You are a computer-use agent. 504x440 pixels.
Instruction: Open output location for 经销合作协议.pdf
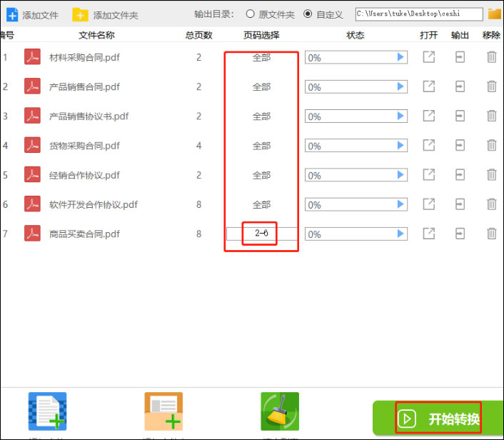[460, 175]
